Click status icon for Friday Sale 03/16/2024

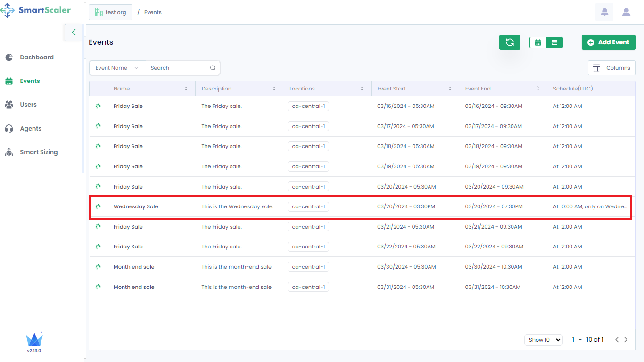click(98, 106)
